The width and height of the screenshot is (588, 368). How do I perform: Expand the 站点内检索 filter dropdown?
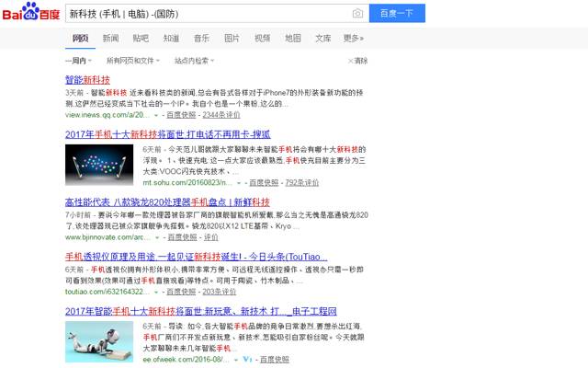pyautogui.click(x=194, y=61)
